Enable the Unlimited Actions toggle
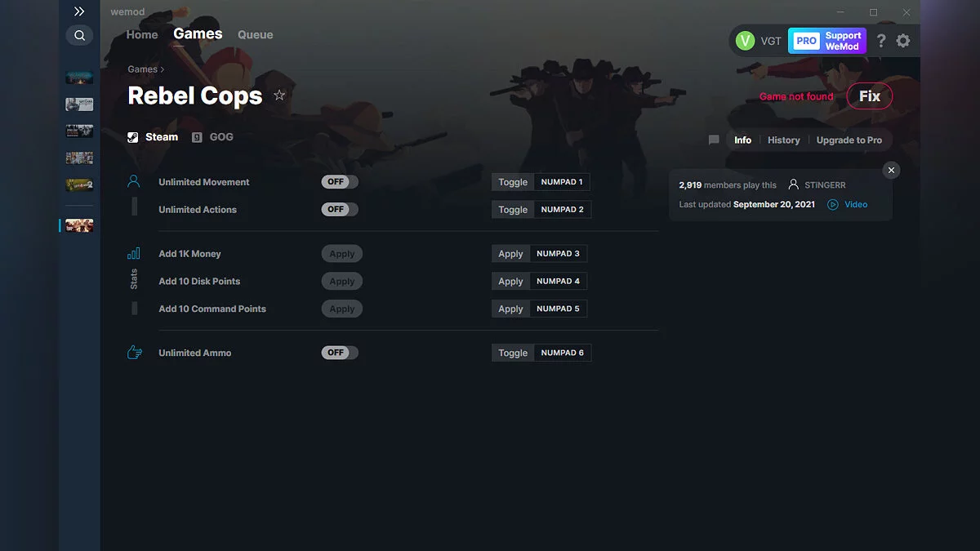The height and width of the screenshot is (551, 980). pos(339,210)
